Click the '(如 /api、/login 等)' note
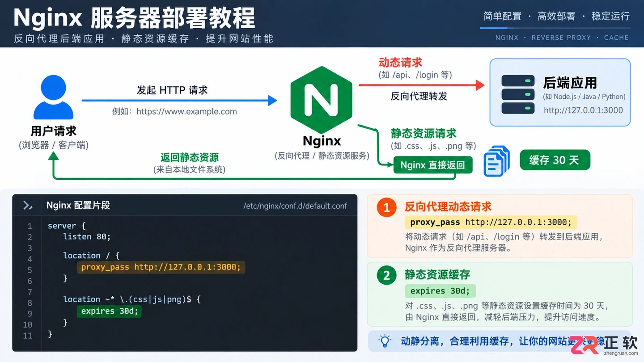 click(415, 75)
